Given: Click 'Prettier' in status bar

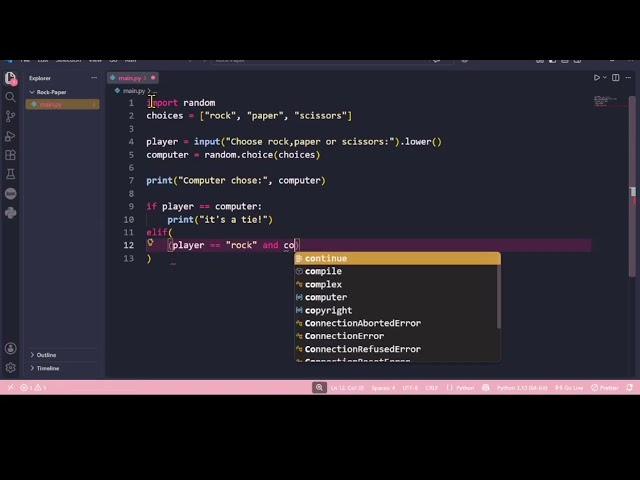Looking at the screenshot, I should pyautogui.click(x=605, y=387).
